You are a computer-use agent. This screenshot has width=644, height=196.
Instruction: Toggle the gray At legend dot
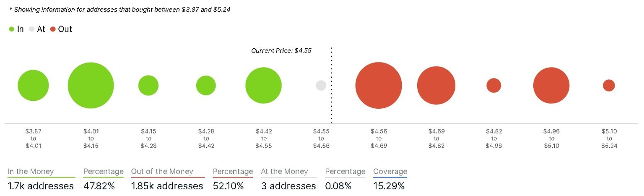(32, 29)
